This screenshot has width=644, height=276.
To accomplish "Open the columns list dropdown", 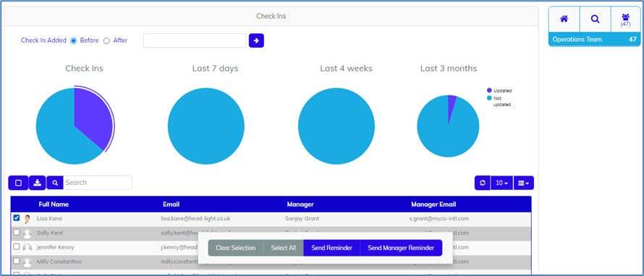I will click(524, 183).
